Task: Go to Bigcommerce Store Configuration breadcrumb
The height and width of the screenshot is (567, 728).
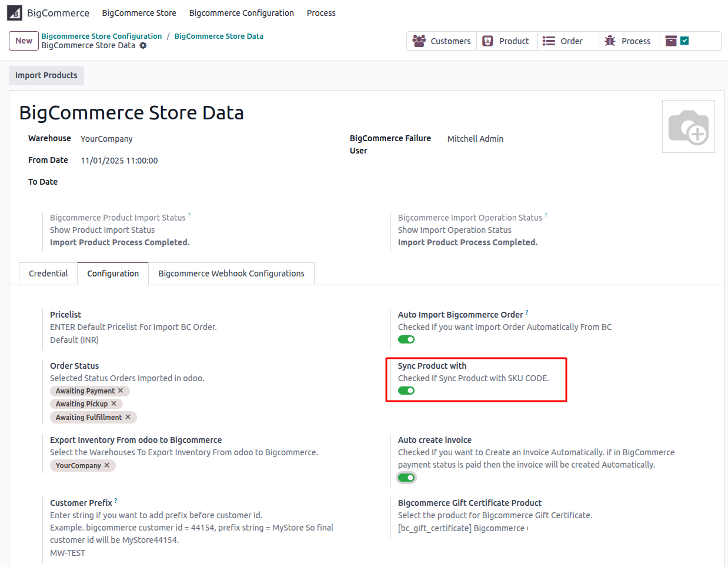Action: pos(102,36)
